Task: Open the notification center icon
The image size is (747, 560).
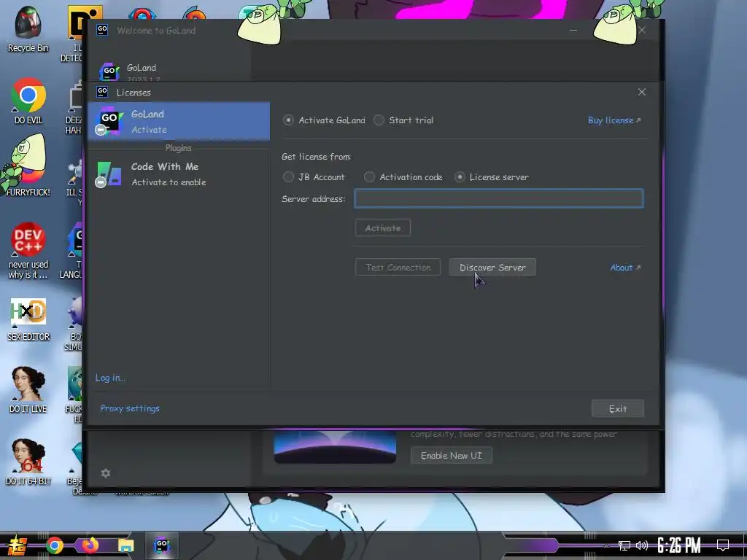Action: [723, 545]
